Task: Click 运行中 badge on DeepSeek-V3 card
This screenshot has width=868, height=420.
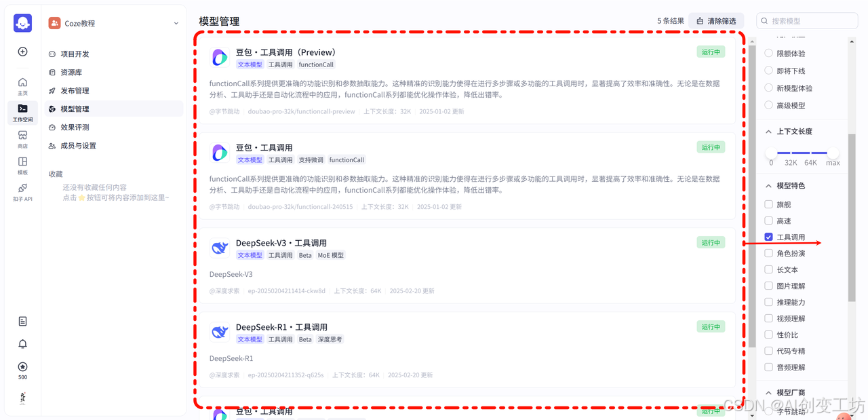Action: click(x=711, y=242)
